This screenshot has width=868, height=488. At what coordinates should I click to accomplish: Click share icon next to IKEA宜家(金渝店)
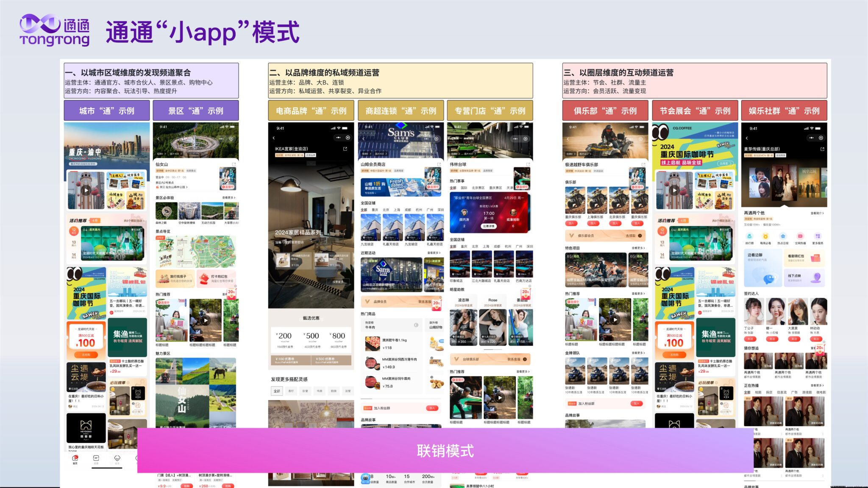click(x=345, y=149)
